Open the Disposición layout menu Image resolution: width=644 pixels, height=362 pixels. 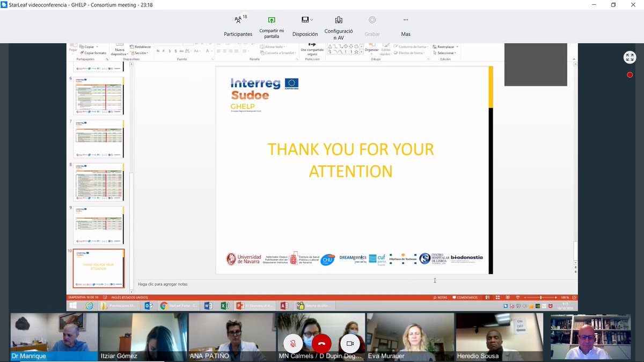click(305, 26)
